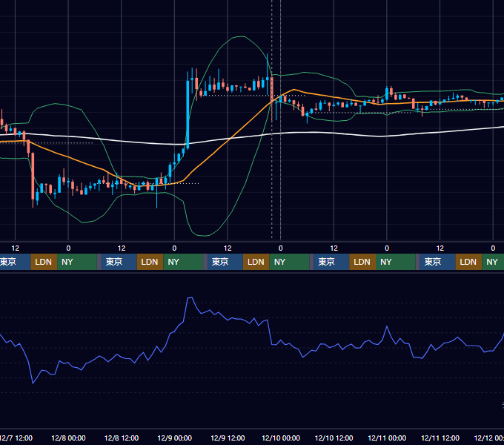Select the 東京 session block on 12/11
Screen dimensions: 504x445
point(437,262)
